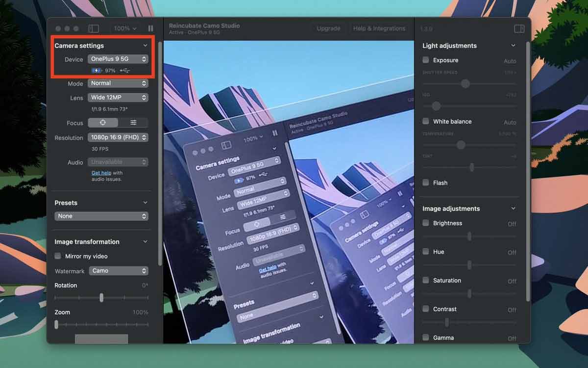
Task: Open the Audio dropdown showing Unavailable
Action: coord(118,162)
